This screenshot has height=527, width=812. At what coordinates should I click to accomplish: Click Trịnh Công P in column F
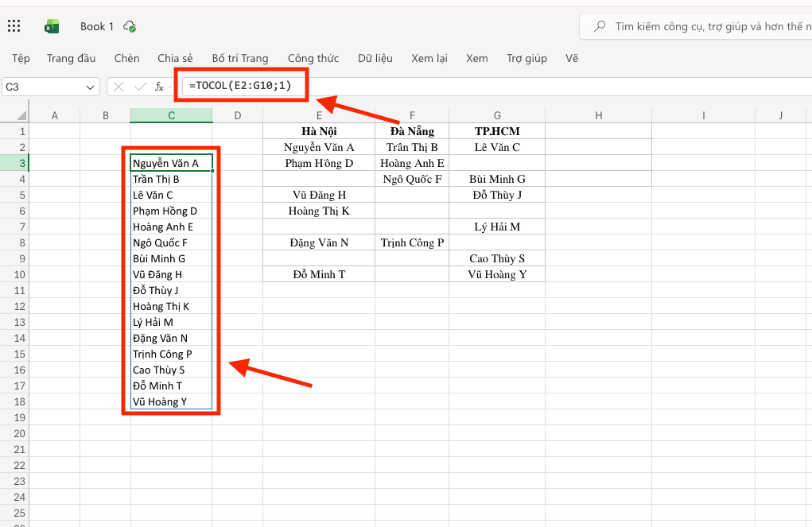412,242
